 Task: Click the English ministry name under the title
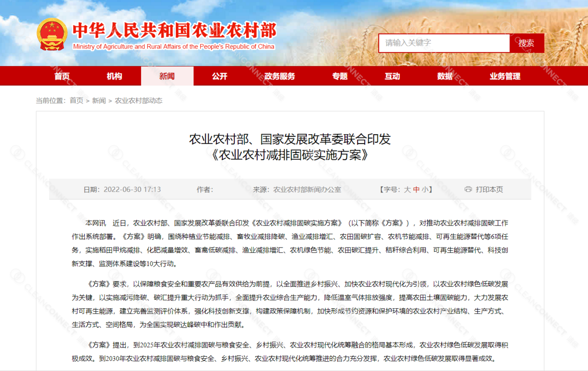point(174,47)
